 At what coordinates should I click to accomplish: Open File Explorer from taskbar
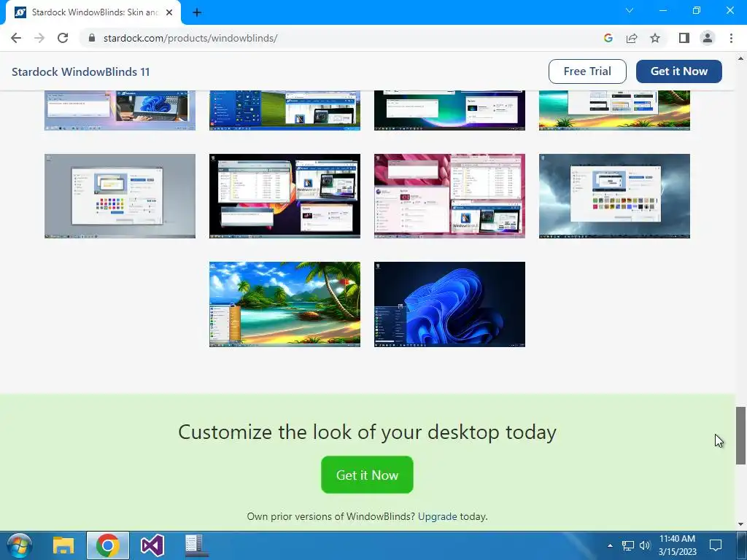(63, 545)
